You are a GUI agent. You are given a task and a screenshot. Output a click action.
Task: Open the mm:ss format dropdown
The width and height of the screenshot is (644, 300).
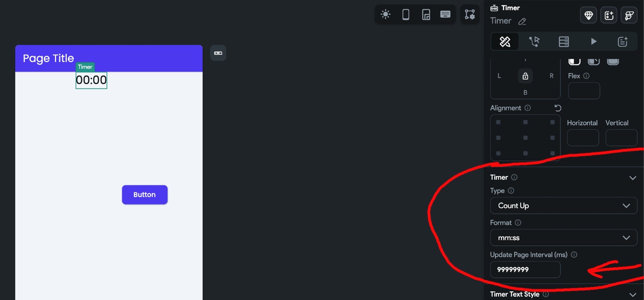tap(563, 238)
